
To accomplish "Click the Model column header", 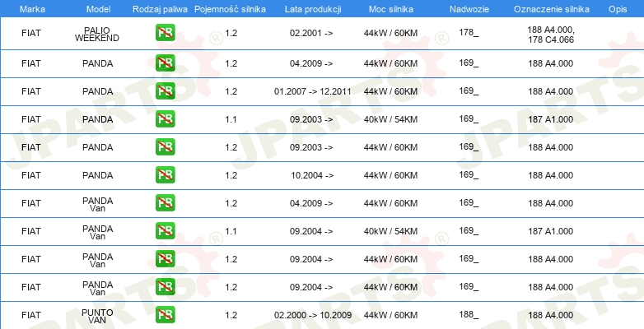I will 98,9.
